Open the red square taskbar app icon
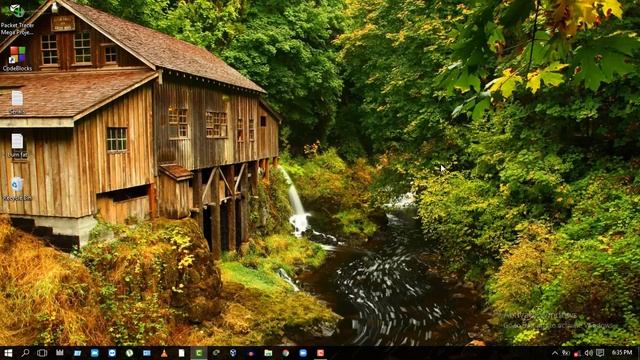The width and height of the screenshot is (640, 360). coord(320,353)
